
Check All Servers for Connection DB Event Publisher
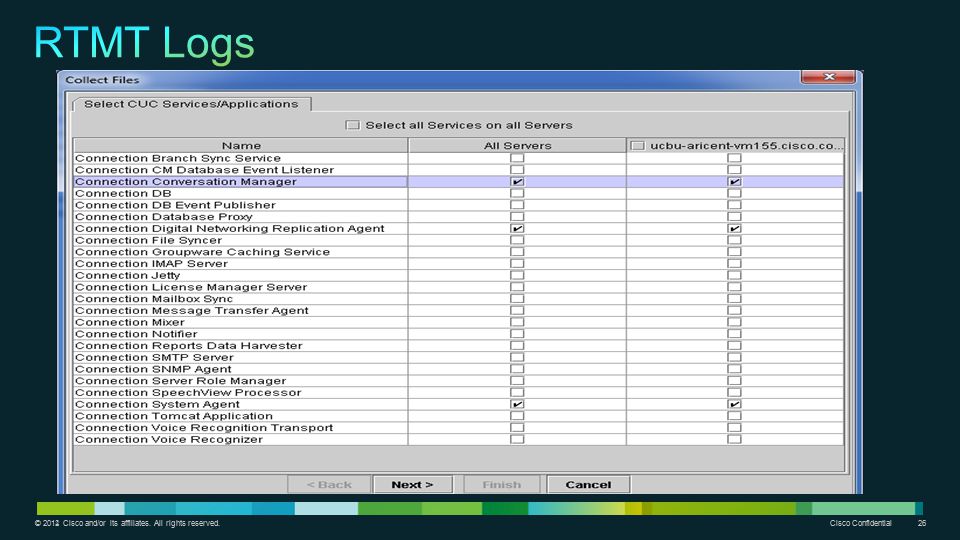click(x=517, y=204)
